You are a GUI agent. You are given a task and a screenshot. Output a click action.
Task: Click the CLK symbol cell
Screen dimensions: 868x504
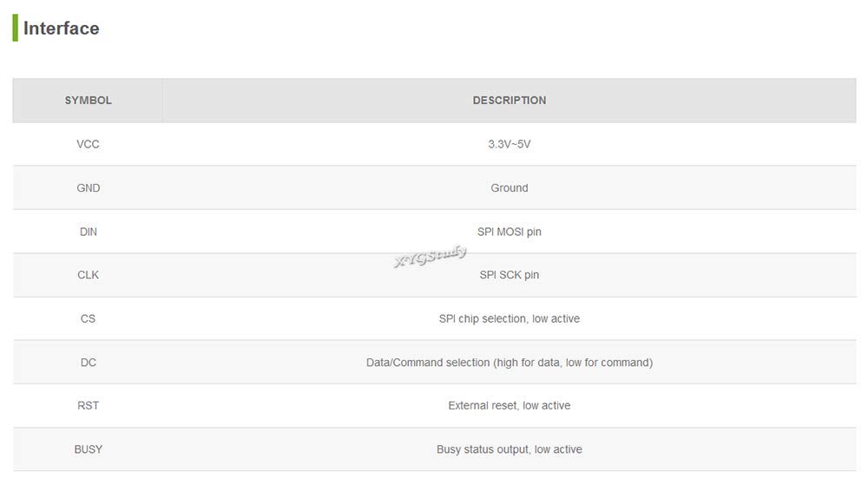[x=88, y=275]
